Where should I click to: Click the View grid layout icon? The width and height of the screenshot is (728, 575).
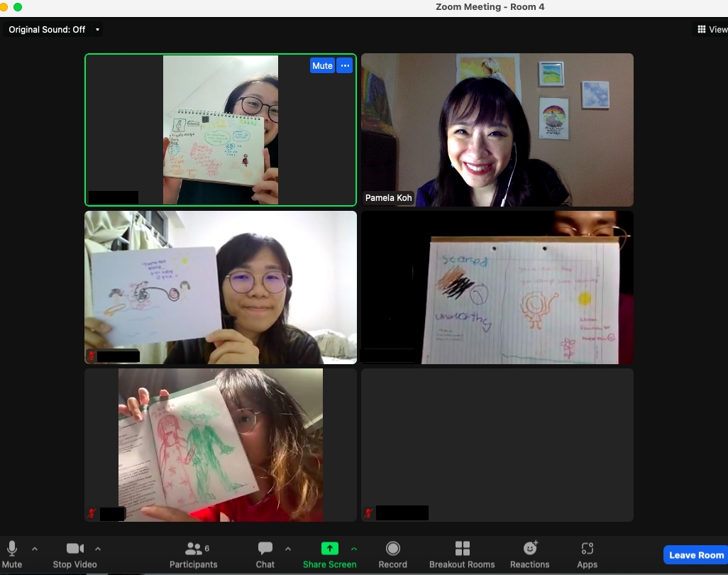click(712, 29)
